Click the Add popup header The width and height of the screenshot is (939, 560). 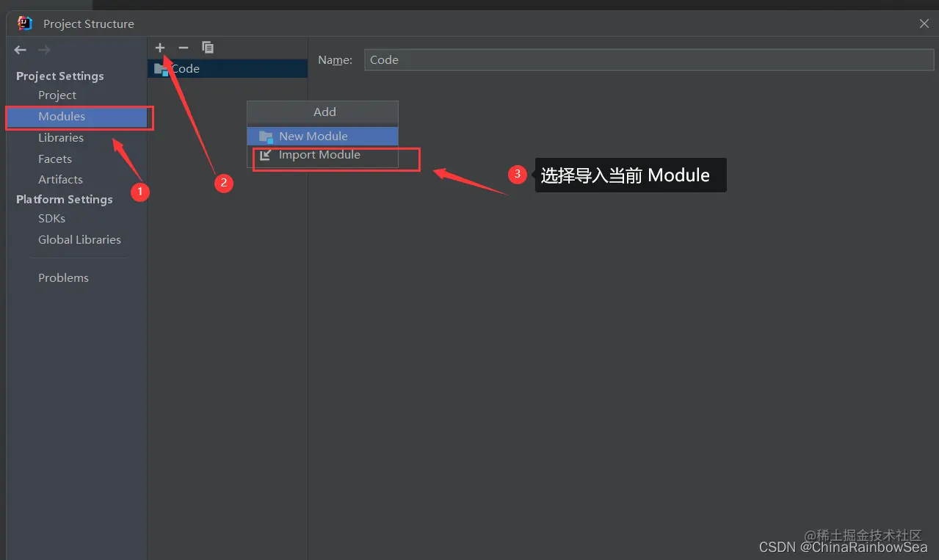coord(323,112)
